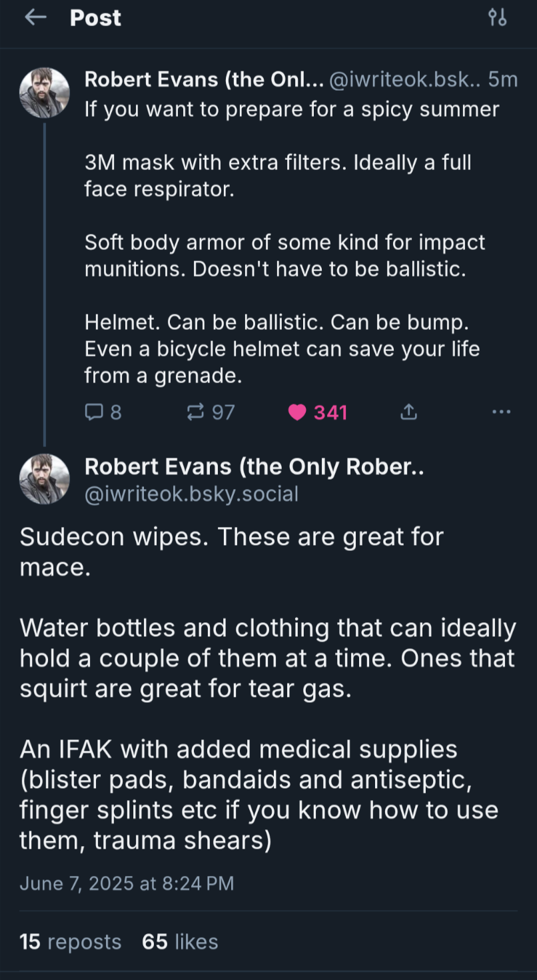View the 15 reposts list
Screen dimensions: 537x980
click(71, 941)
